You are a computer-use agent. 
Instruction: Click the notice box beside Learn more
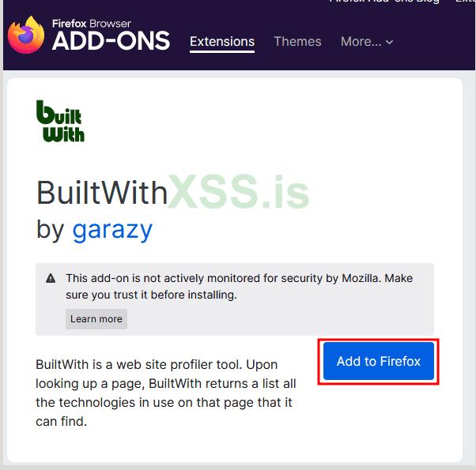(x=235, y=299)
